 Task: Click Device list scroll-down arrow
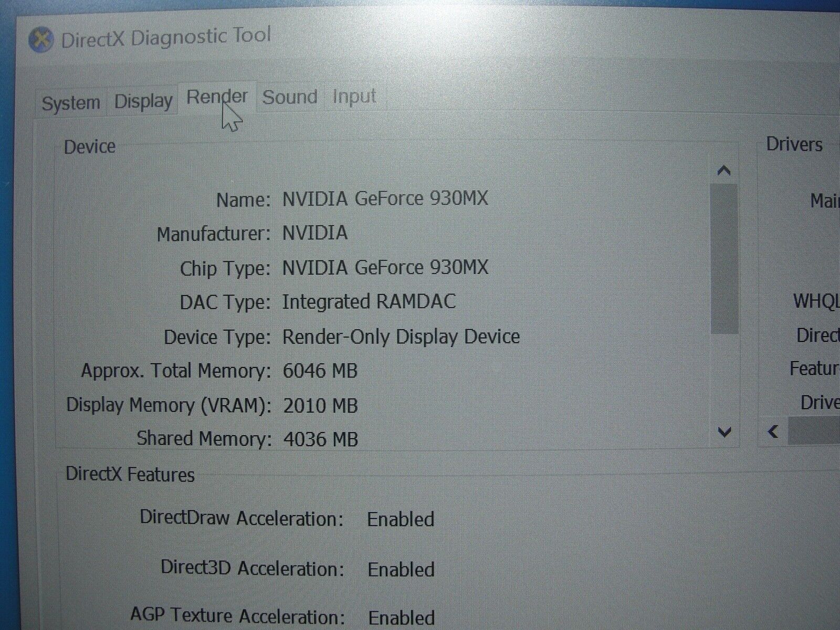pyautogui.click(x=724, y=433)
